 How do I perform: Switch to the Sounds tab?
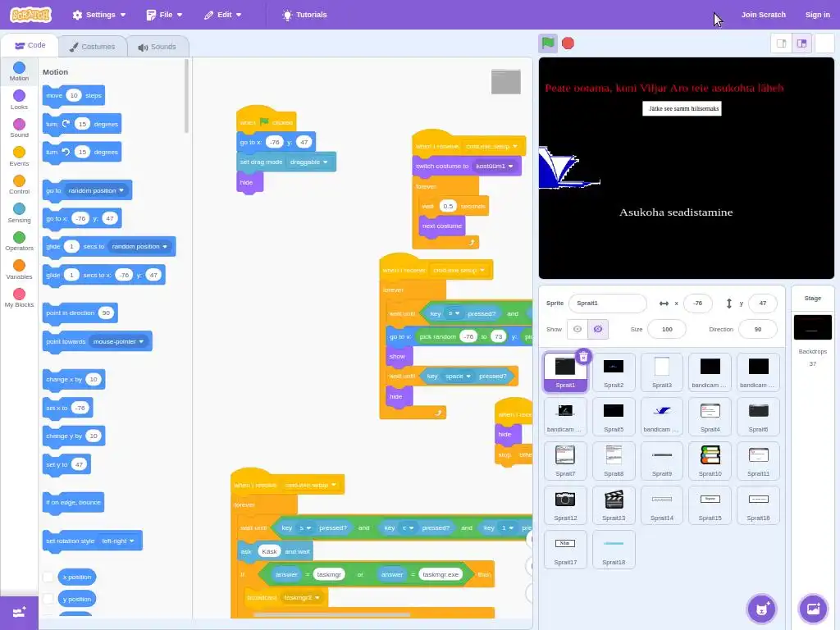[x=157, y=47]
